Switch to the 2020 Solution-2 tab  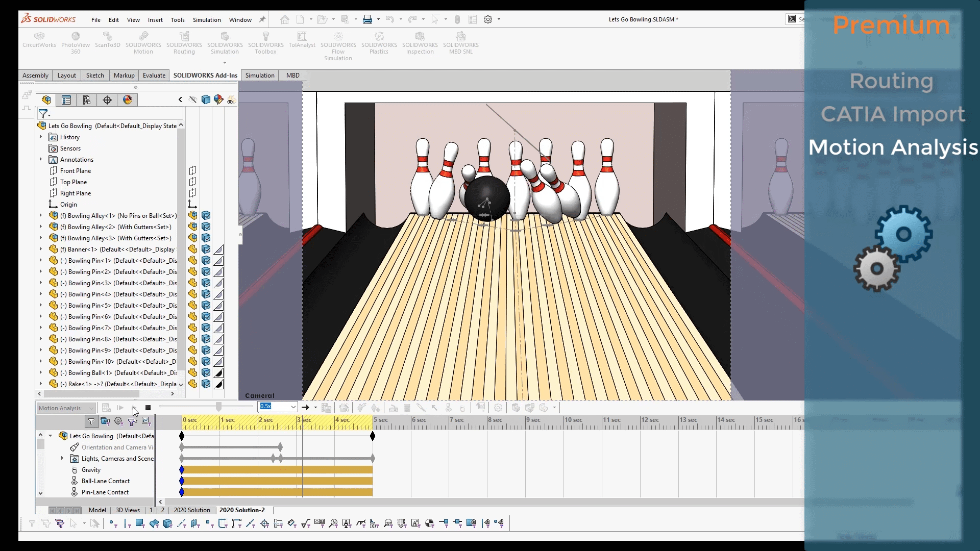(242, 509)
